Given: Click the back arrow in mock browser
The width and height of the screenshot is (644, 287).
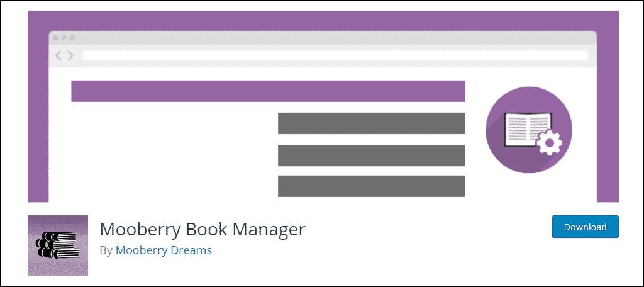Looking at the screenshot, I should click(58, 55).
